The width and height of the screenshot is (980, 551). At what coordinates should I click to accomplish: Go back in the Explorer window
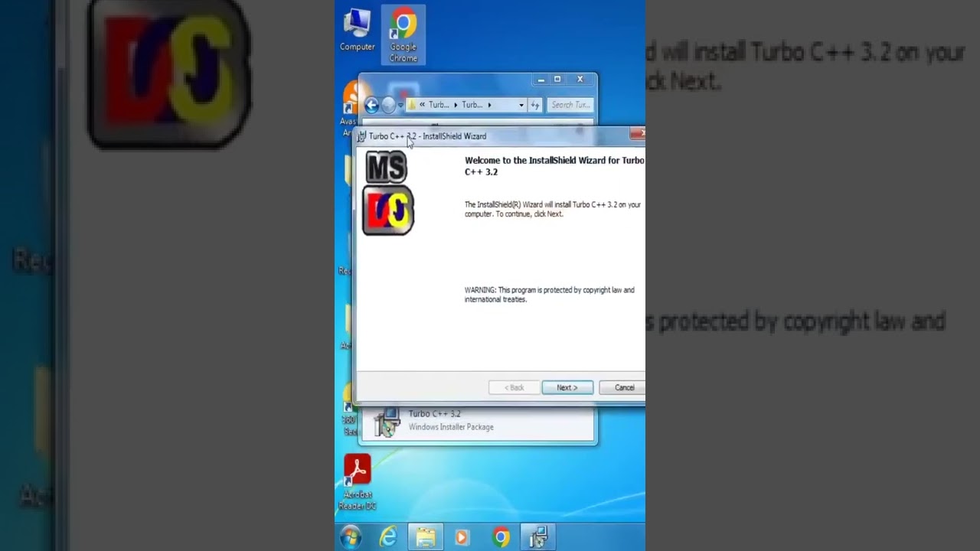coord(372,105)
